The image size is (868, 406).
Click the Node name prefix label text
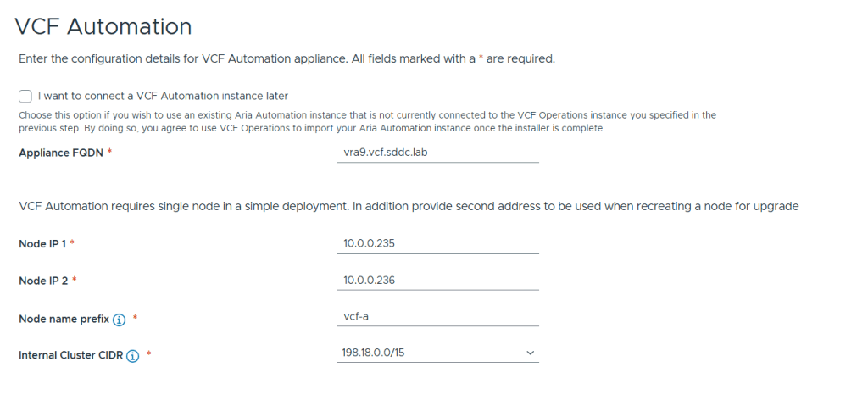[x=64, y=319]
